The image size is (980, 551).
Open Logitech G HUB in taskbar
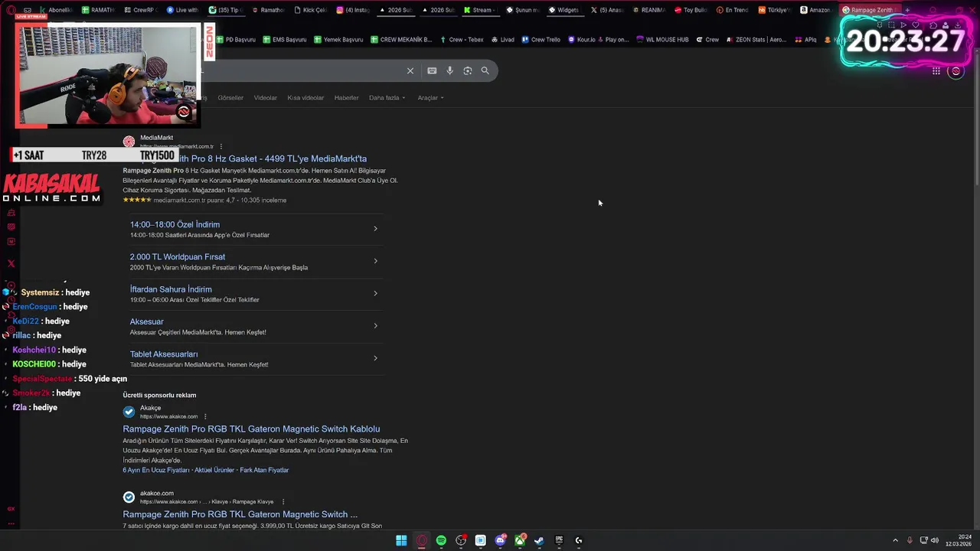click(x=579, y=540)
